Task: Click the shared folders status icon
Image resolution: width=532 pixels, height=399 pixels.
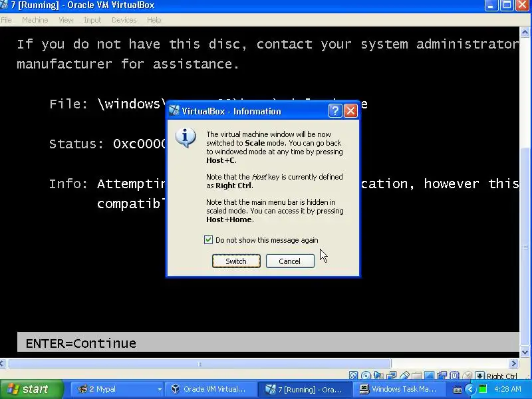Action: click(416, 375)
